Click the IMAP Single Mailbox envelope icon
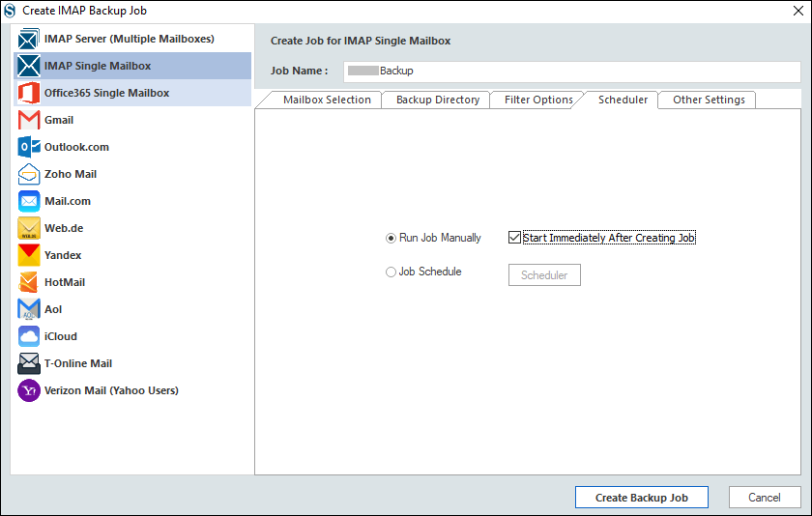 pyautogui.click(x=28, y=66)
